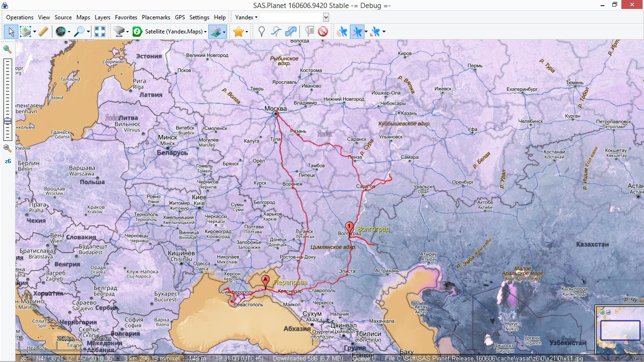Open the Maps menu
The width and height of the screenshot is (644, 362).
(x=83, y=17)
